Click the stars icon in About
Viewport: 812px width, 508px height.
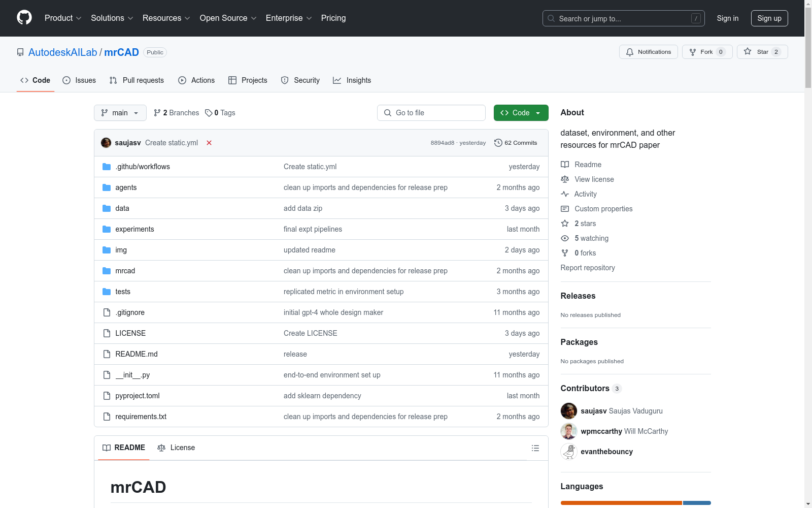pos(565,224)
